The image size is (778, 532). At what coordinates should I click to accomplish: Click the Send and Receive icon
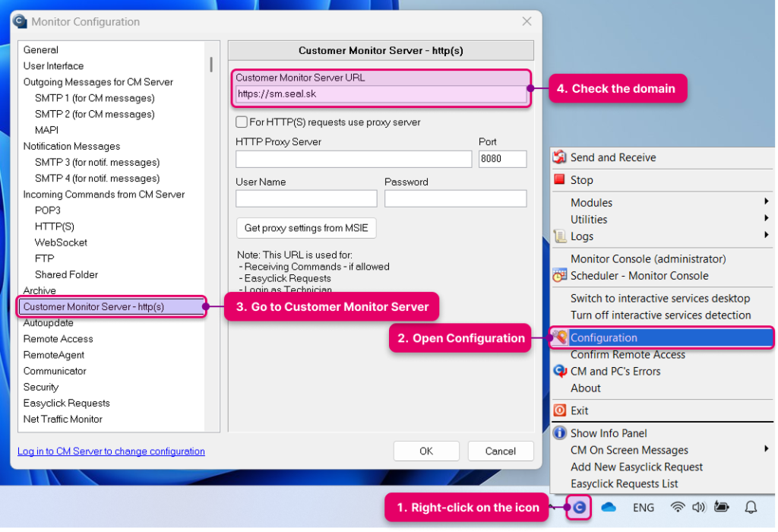pos(559,157)
